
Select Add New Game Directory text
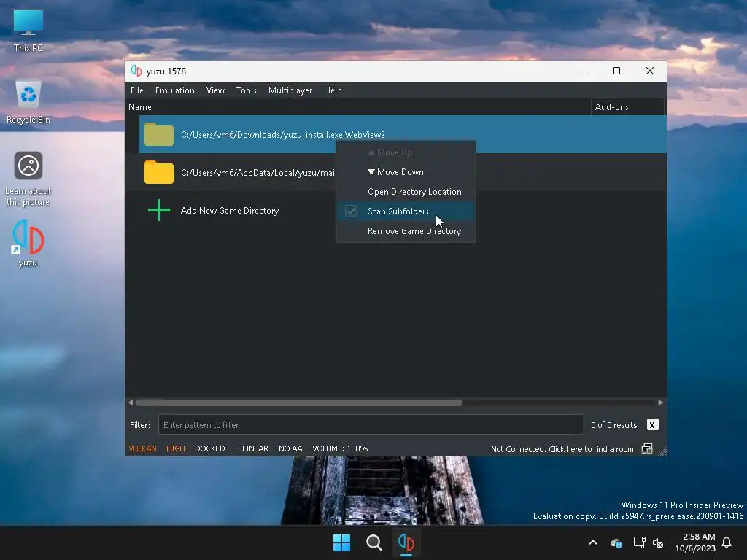[230, 211]
